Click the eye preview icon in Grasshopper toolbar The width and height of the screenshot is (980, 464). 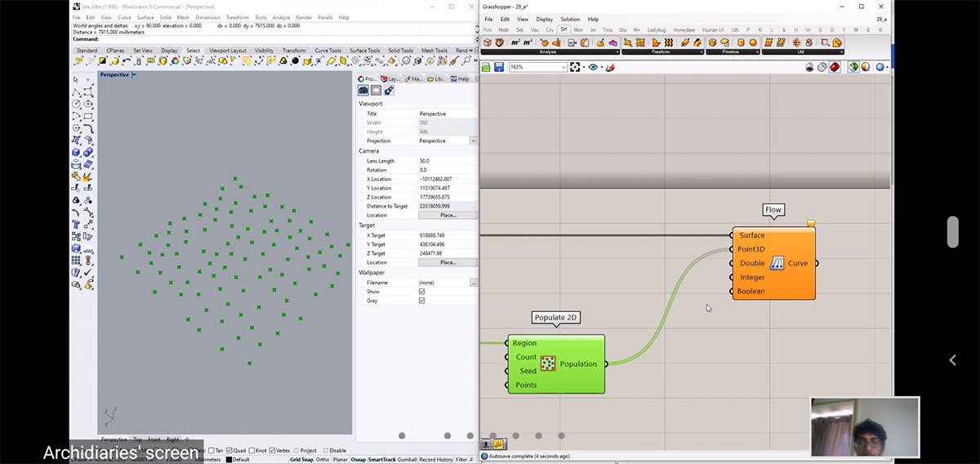[x=593, y=67]
